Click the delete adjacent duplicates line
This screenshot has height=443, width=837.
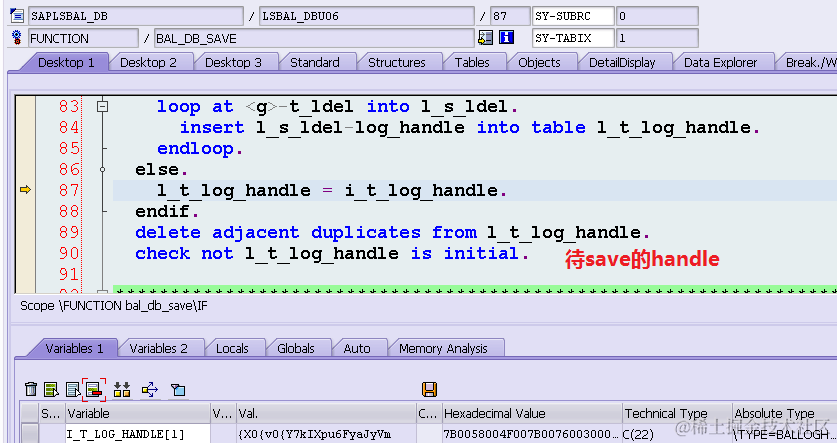392,233
